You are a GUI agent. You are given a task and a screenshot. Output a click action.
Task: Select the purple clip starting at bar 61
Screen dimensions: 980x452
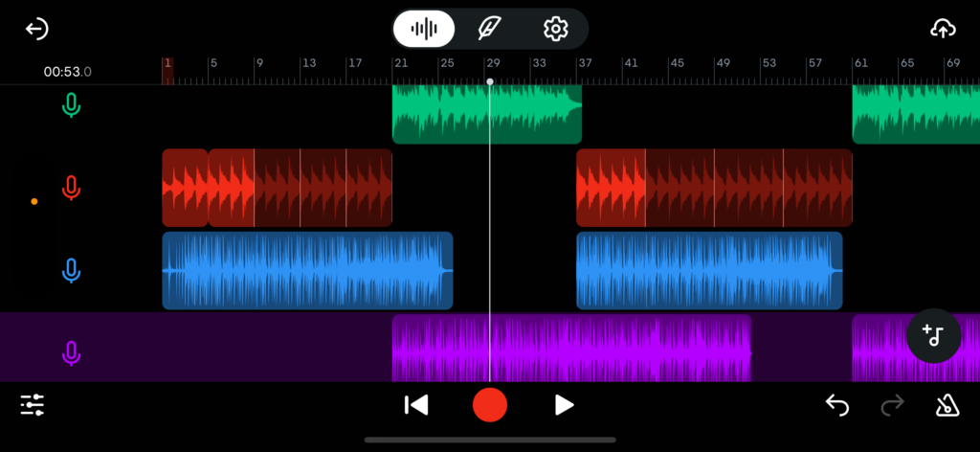coord(880,349)
